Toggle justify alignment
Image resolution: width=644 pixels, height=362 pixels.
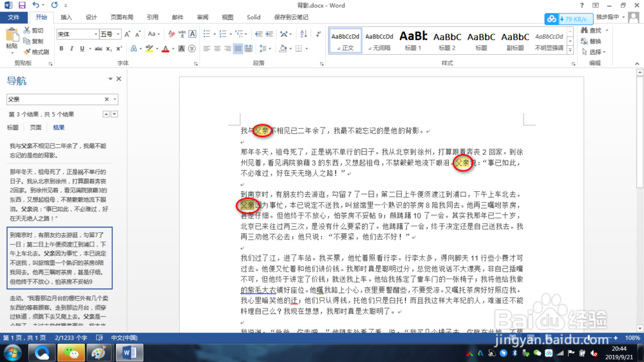click(238, 48)
